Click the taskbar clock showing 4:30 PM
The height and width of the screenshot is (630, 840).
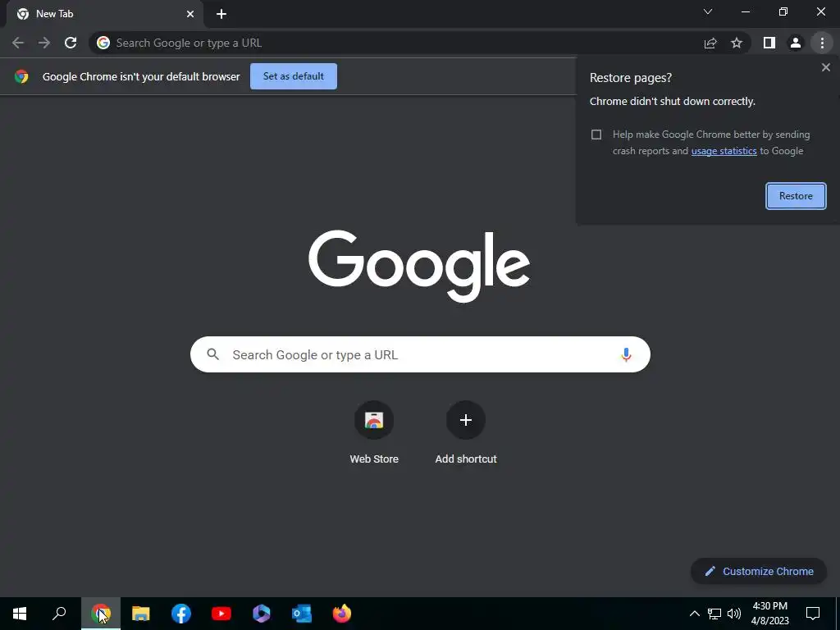tap(769, 614)
